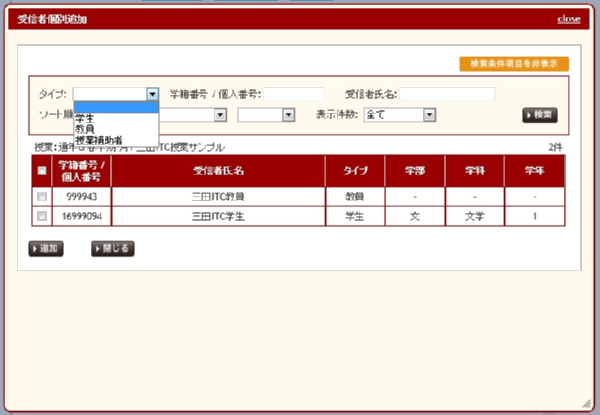Choose 教員 in the type dropdown list
The width and height of the screenshot is (600, 415).
[x=86, y=129]
